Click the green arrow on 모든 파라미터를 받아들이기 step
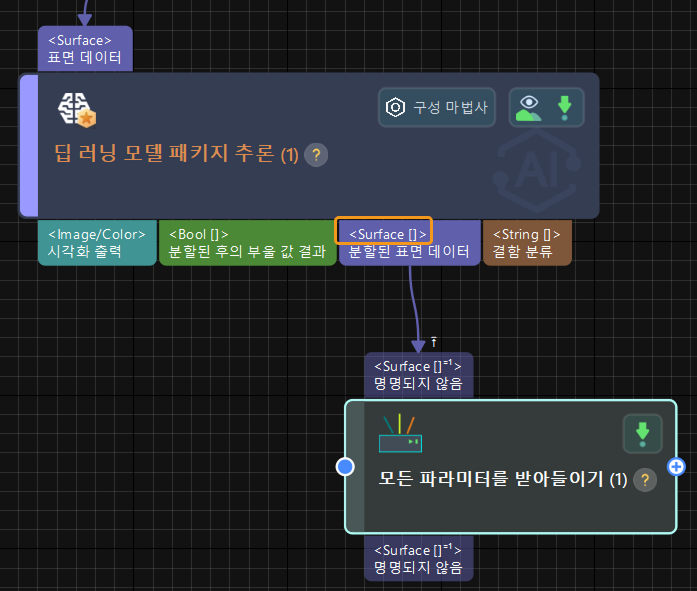 [x=642, y=434]
